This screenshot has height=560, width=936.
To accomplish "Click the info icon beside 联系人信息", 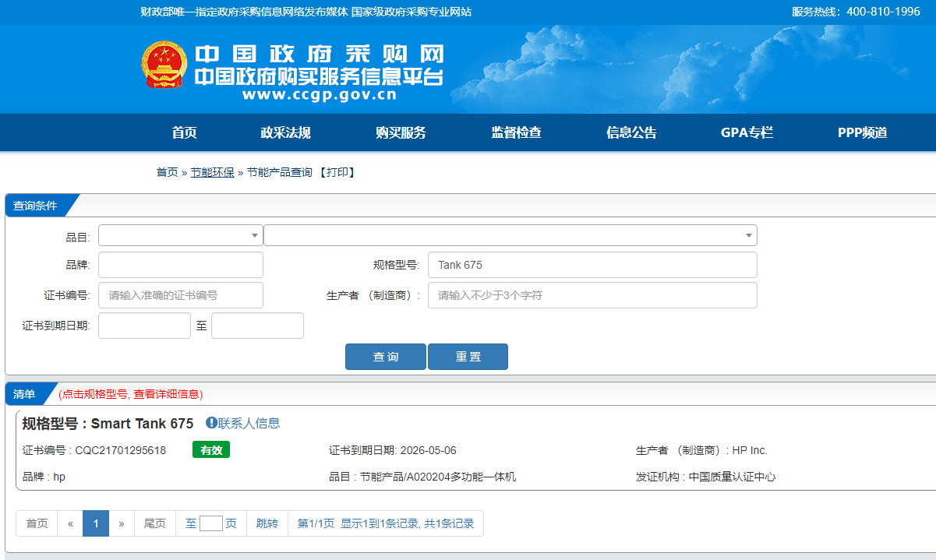I will [211, 423].
